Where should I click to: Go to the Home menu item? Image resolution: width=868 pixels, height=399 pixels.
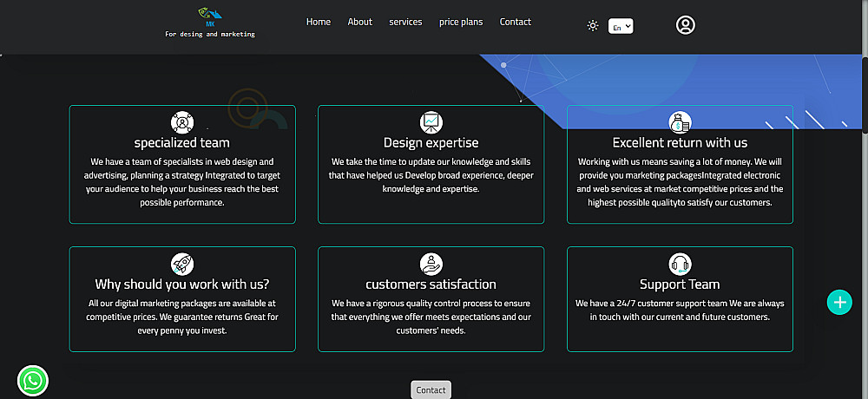(x=319, y=23)
